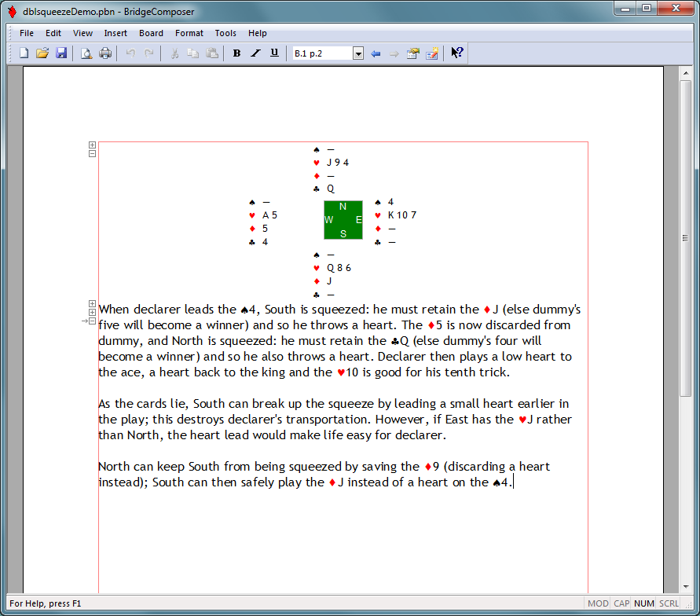Click paragraph starting 'North can keep South'
This screenshot has height=616, width=700.
tap(324, 474)
